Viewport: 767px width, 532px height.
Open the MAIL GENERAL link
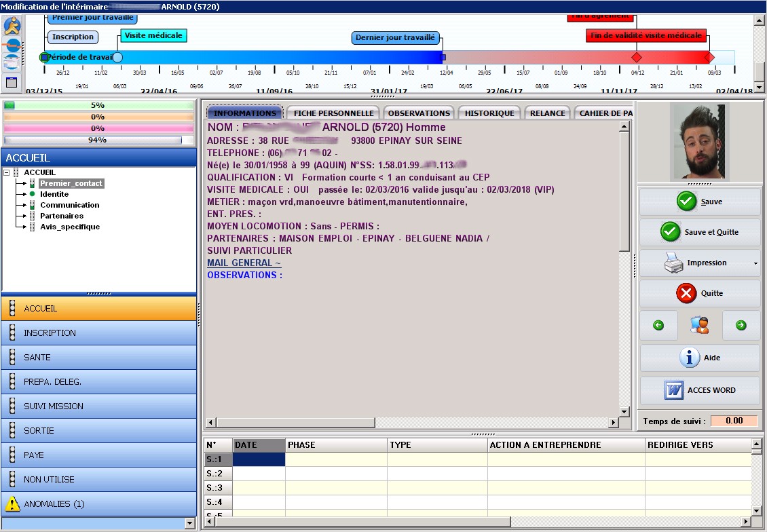pos(244,263)
